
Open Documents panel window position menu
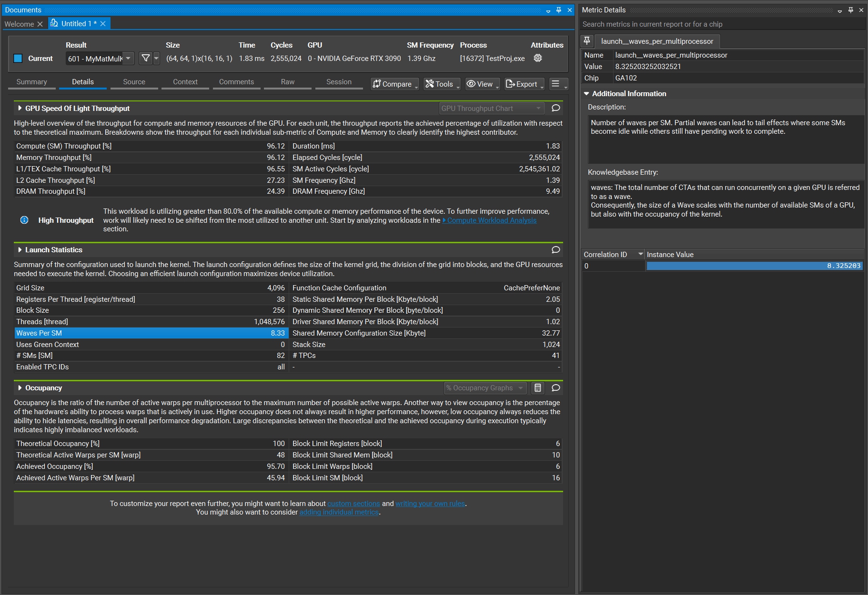548,10
